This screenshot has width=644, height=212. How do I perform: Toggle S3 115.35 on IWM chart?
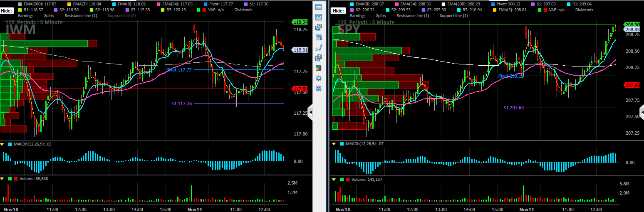[137, 10]
